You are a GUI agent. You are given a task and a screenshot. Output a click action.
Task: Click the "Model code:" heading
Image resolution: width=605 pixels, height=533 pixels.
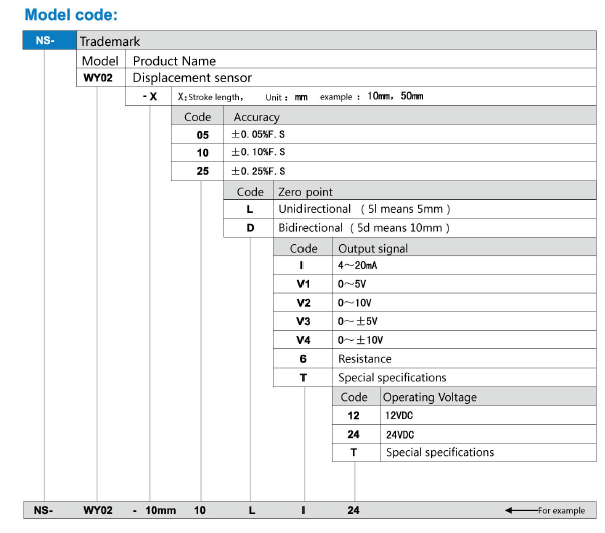(x=70, y=15)
